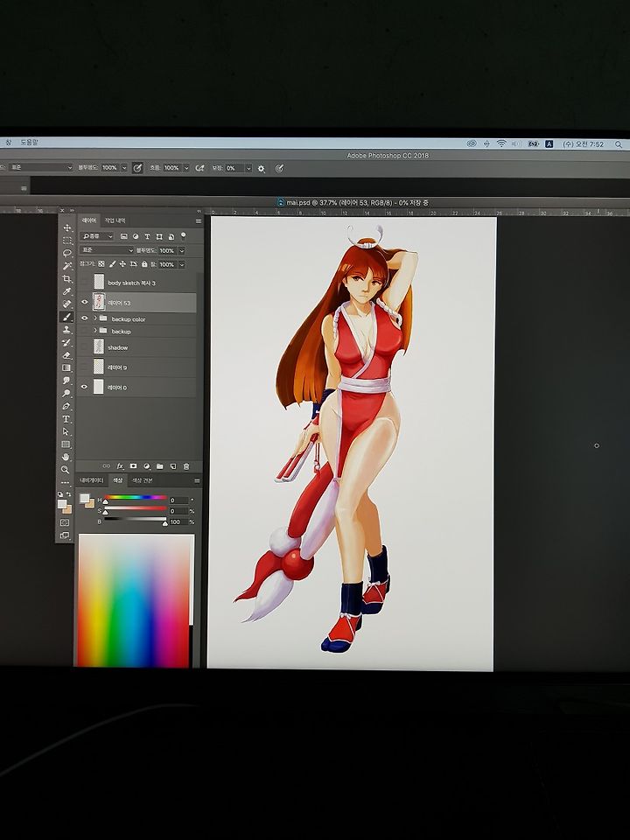Create a new layer group

point(159,466)
